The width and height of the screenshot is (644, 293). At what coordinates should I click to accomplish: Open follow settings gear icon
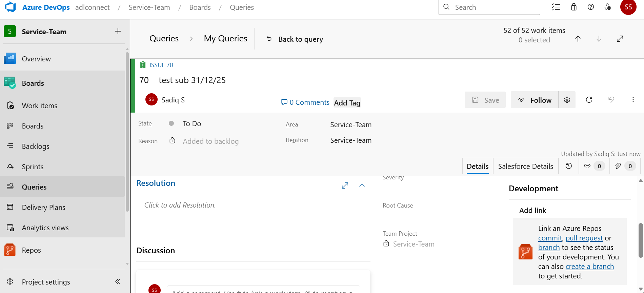pos(567,100)
